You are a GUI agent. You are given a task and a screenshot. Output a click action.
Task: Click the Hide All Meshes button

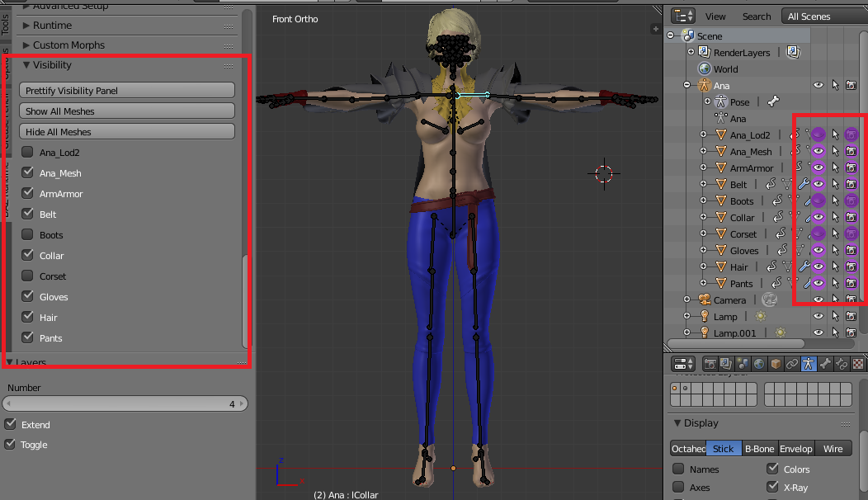pos(127,131)
